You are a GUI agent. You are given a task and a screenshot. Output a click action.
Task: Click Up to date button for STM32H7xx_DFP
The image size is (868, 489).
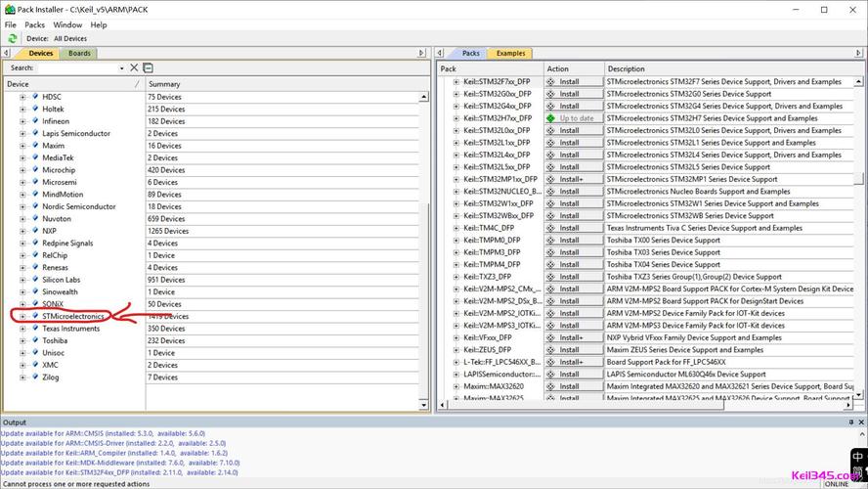click(574, 118)
